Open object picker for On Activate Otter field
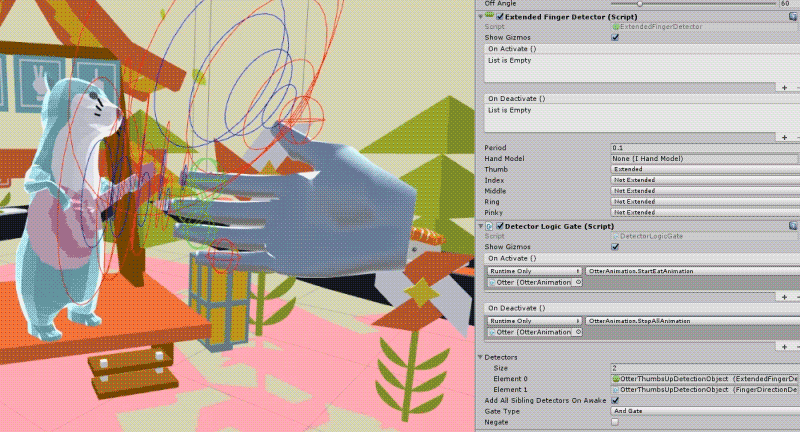Viewport: 800px width, 432px height. point(578,282)
